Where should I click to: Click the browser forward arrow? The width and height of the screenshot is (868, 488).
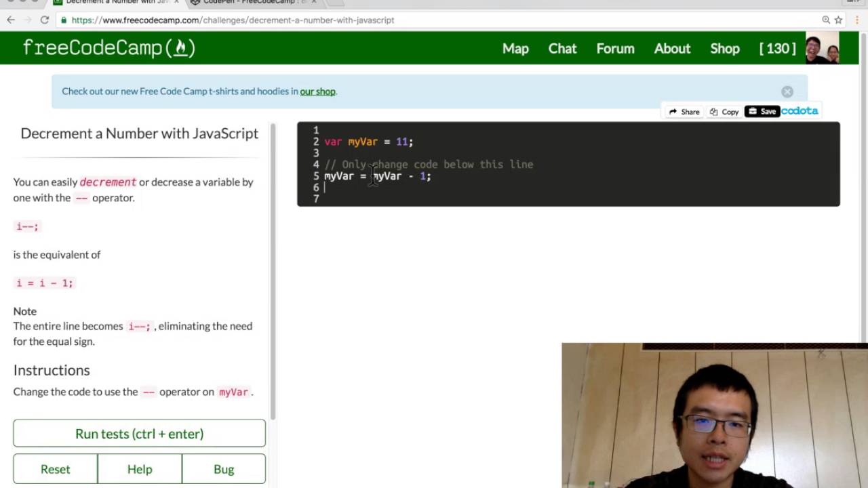(28, 20)
